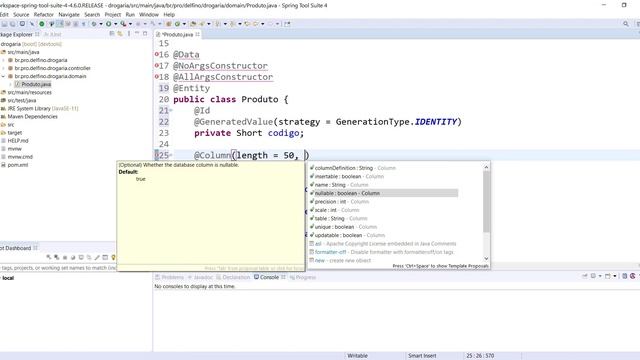Collapse the fold marker on line 21
The image size is (640, 360).
click(x=171, y=110)
